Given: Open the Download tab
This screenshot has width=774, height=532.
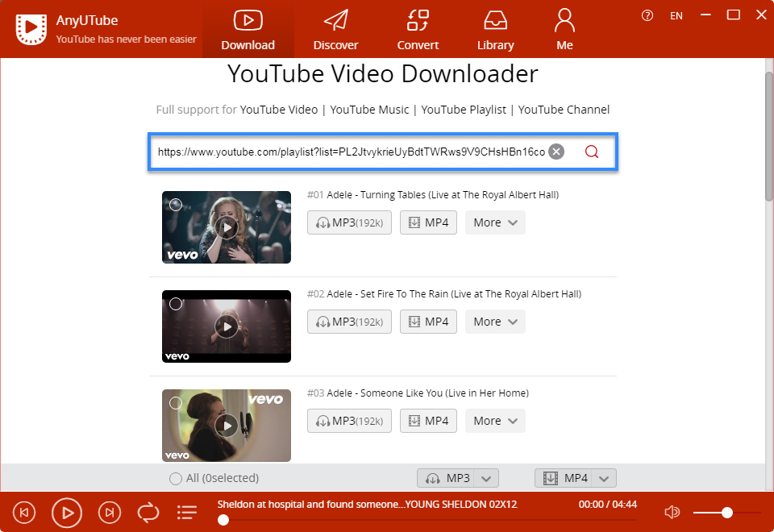Looking at the screenshot, I should tap(248, 30).
